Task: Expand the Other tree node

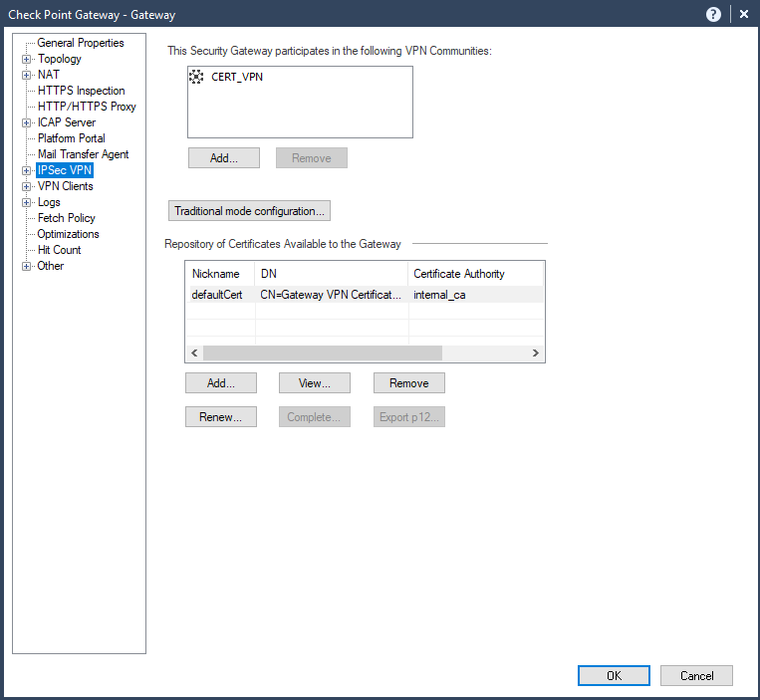Action: (x=27, y=266)
